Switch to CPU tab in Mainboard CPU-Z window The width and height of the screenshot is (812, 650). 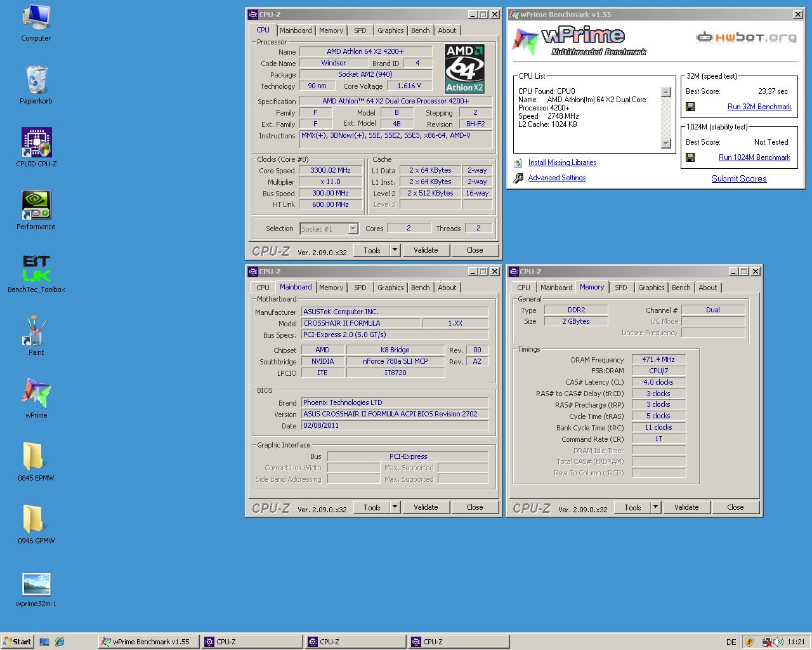point(263,288)
